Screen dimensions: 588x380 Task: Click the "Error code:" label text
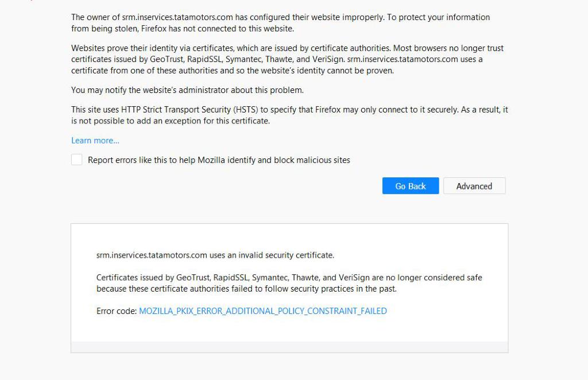pyautogui.click(x=117, y=311)
